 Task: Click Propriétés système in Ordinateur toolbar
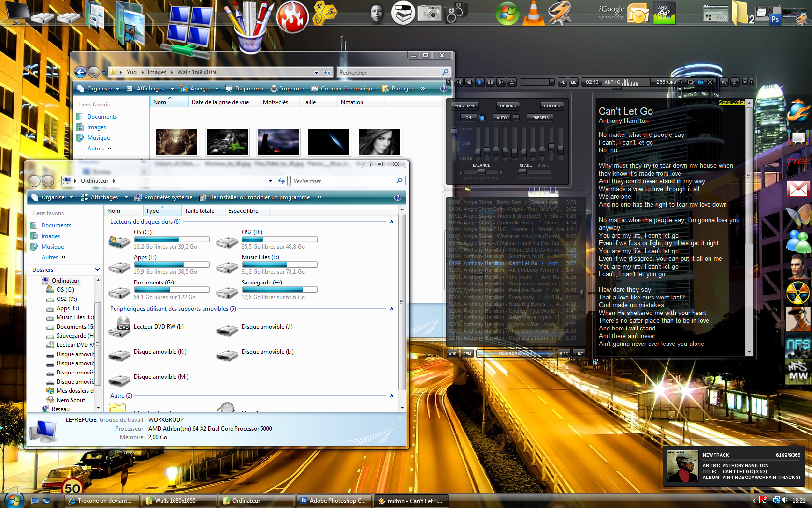(x=163, y=197)
